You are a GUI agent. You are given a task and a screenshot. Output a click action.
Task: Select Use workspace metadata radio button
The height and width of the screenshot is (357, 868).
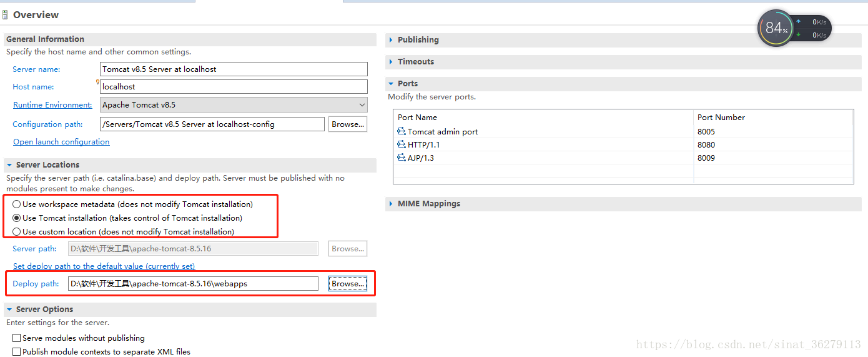[x=17, y=204]
